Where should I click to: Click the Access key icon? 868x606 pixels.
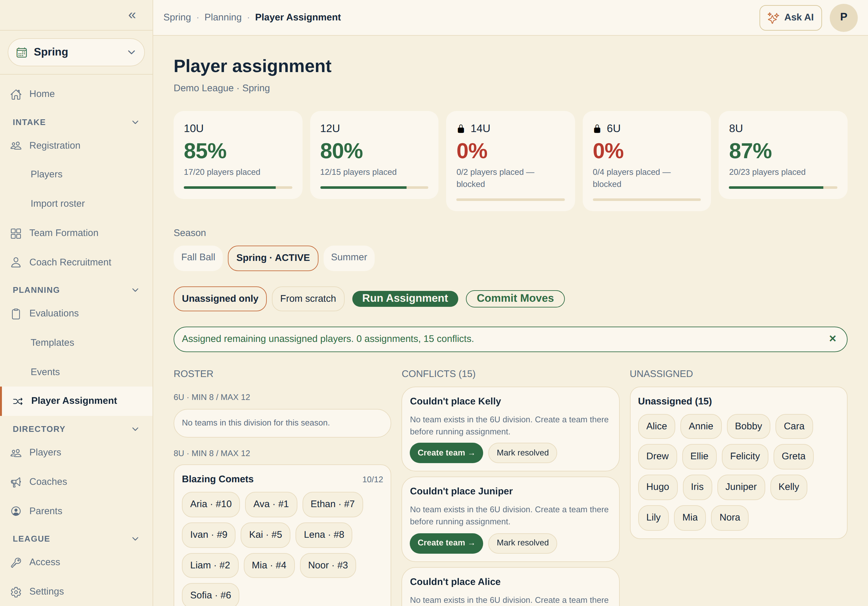(16, 562)
